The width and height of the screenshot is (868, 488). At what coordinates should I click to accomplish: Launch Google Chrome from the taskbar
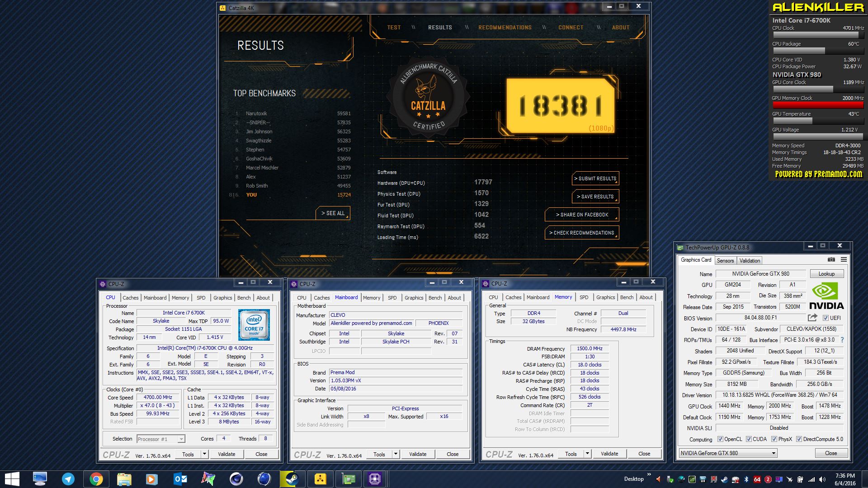pos(96,479)
